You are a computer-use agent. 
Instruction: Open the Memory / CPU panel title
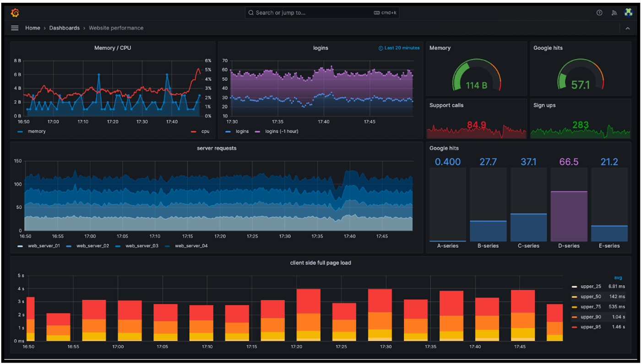[x=113, y=48]
